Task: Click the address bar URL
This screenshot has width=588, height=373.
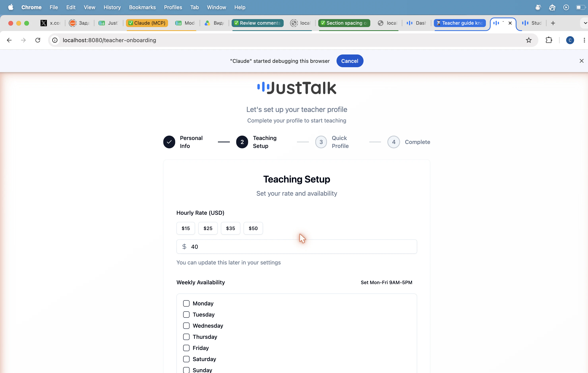Action: click(109, 40)
